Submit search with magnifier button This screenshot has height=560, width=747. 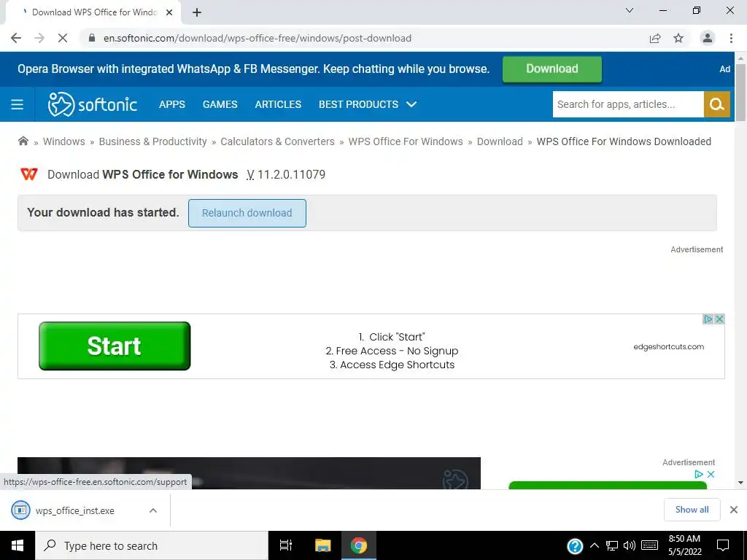coord(717,104)
